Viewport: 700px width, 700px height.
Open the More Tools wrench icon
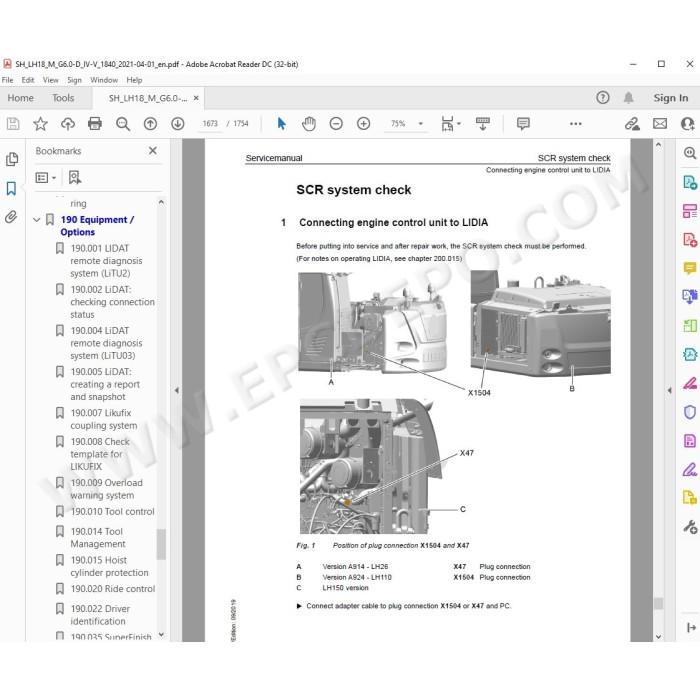690,527
